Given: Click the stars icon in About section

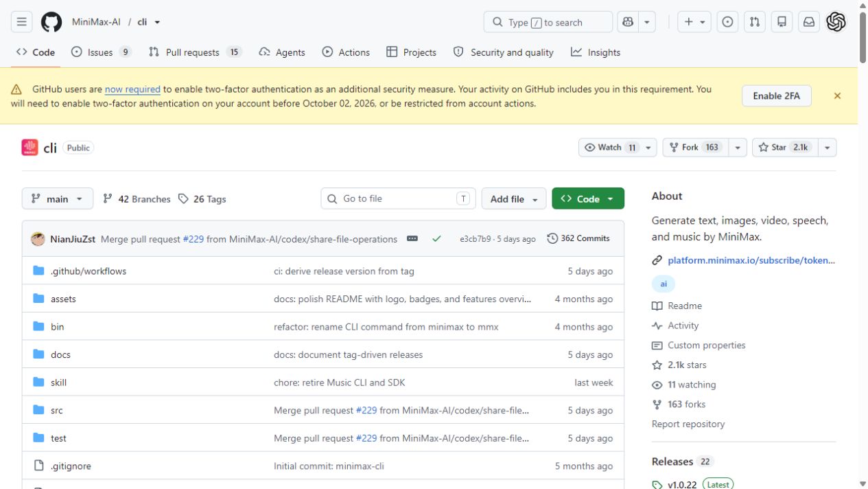Looking at the screenshot, I should [657, 365].
